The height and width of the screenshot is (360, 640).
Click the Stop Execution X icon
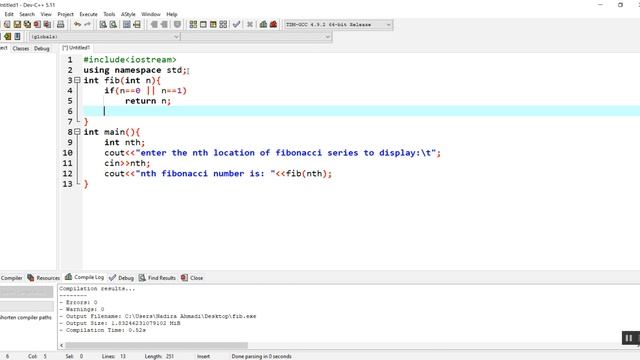[x=250, y=24]
